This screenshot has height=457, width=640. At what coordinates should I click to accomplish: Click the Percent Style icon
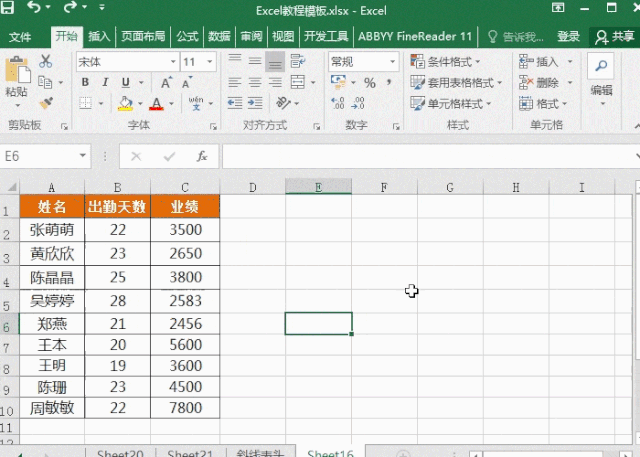click(x=370, y=83)
